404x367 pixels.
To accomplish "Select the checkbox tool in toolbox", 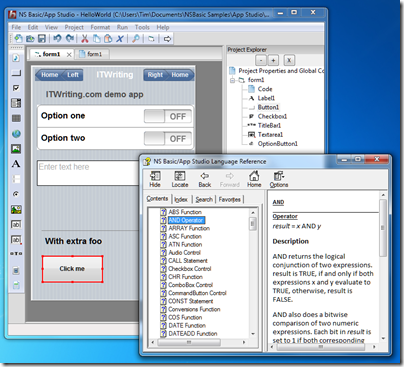I will [x=16, y=88].
